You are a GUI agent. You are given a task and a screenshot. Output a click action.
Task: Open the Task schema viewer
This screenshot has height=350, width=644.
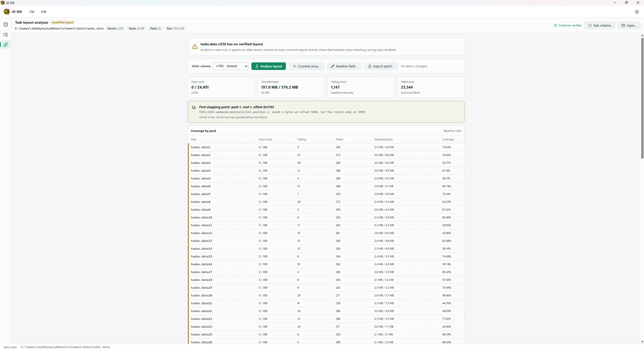click(599, 25)
